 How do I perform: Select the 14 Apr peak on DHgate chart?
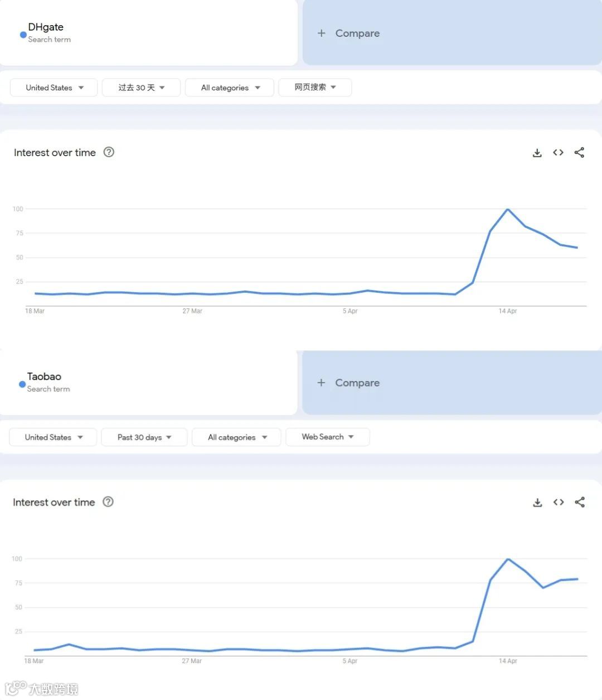click(x=508, y=209)
